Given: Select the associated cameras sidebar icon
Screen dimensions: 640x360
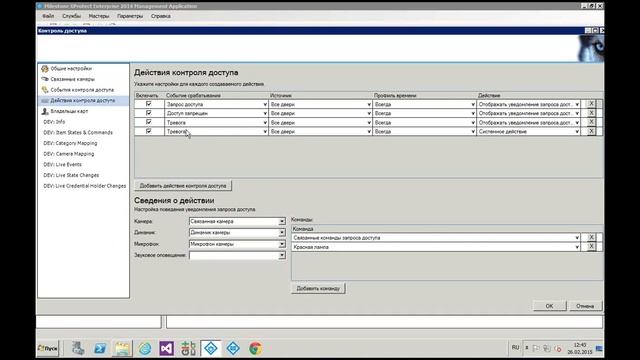Looking at the screenshot, I should [x=45, y=79].
